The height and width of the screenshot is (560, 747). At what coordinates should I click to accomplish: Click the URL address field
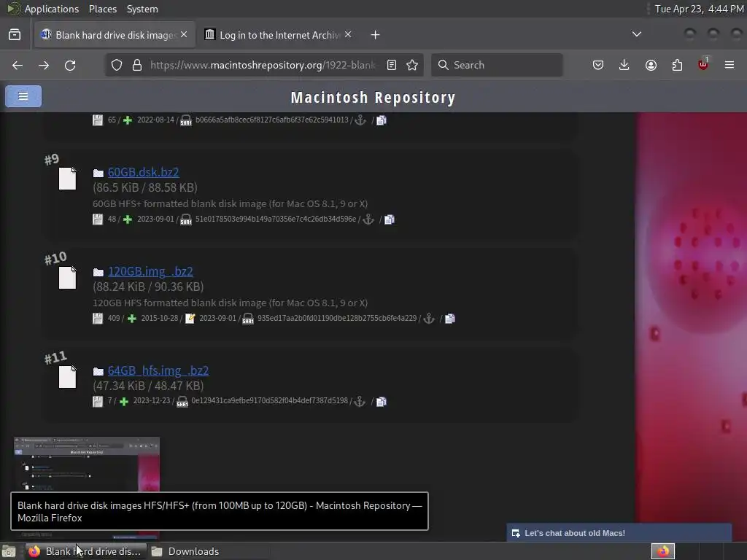(263, 65)
